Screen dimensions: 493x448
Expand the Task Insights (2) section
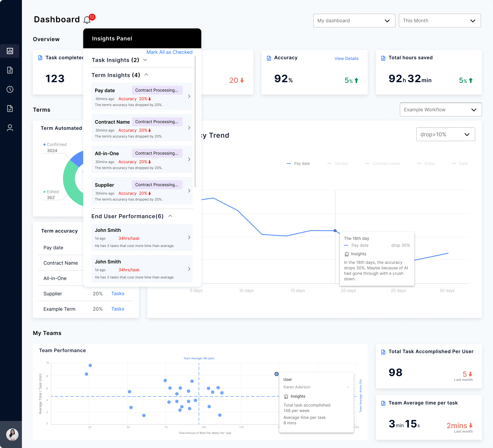(145, 60)
